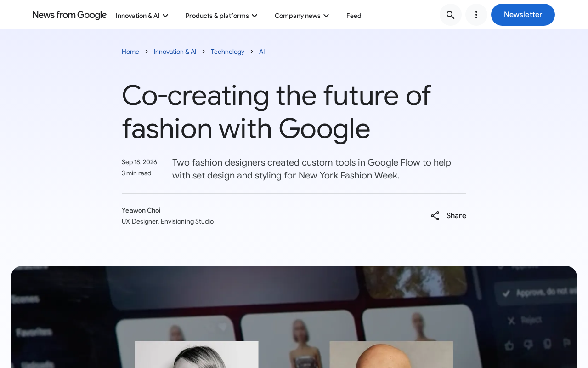Follow the AI breadcrumb link
The width and height of the screenshot is (588, 368).
(x=262, y=52)
